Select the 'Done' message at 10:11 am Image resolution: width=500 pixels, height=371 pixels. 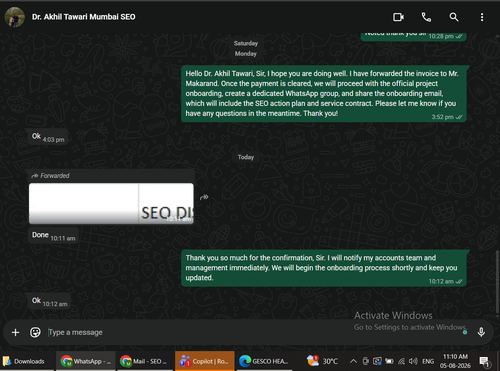point(53,235)
